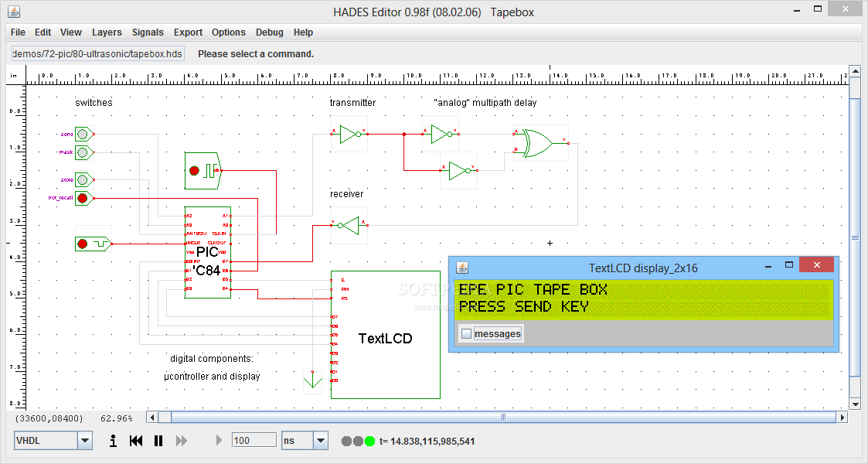
Task: Open the File menu
Action: [x=18, y=32]
